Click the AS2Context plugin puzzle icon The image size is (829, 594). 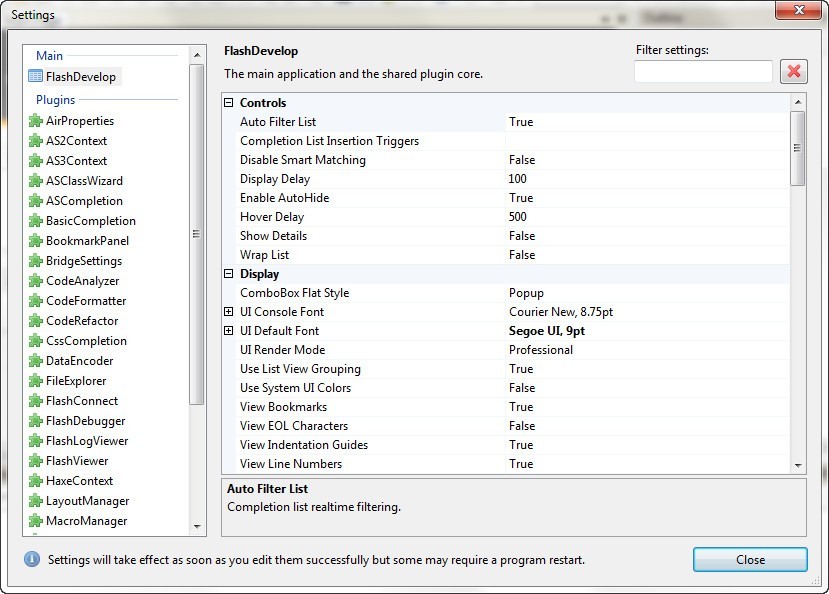click(x=35, y=141)
